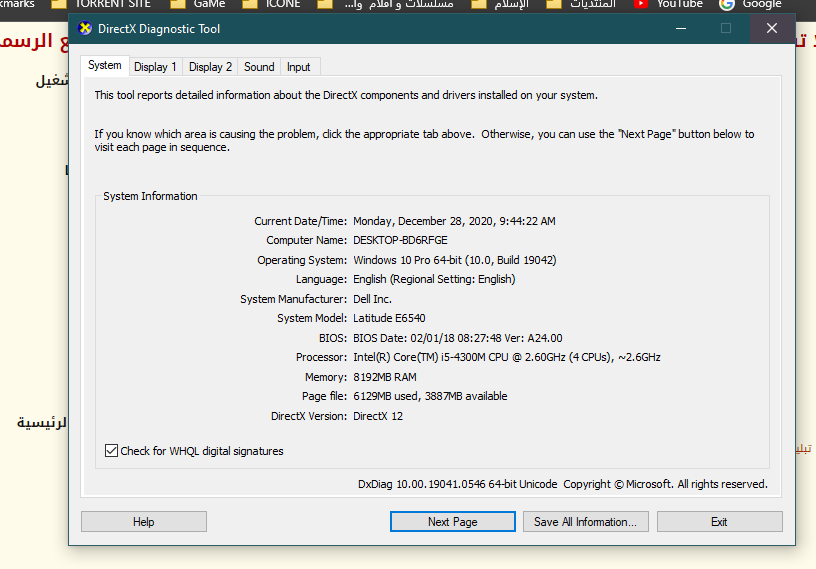Open the Input tab

299,67
